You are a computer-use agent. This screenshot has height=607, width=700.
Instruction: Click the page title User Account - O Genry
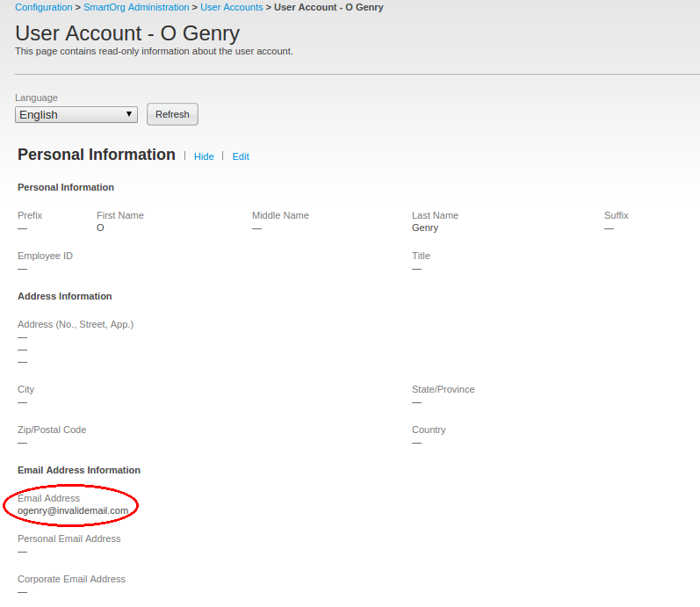(x=127, y=33)
